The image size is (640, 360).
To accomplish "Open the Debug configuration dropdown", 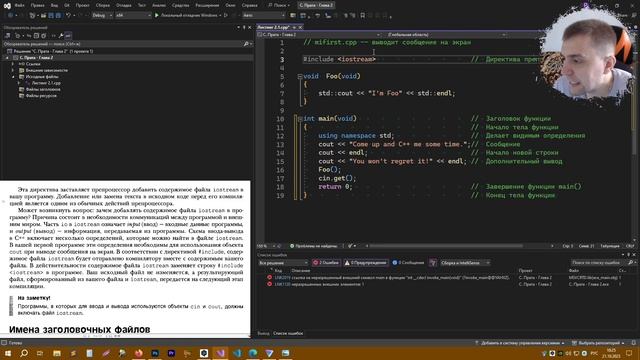I will coord(102,15).
